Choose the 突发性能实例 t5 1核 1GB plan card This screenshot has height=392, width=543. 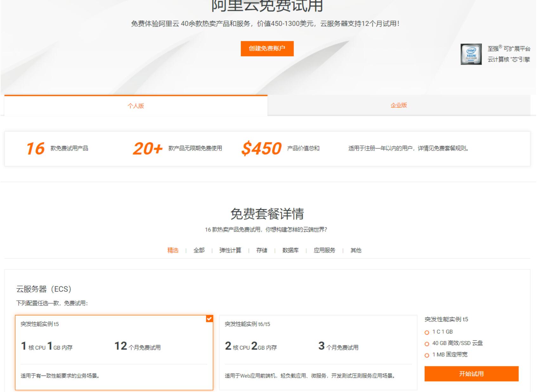114,352
